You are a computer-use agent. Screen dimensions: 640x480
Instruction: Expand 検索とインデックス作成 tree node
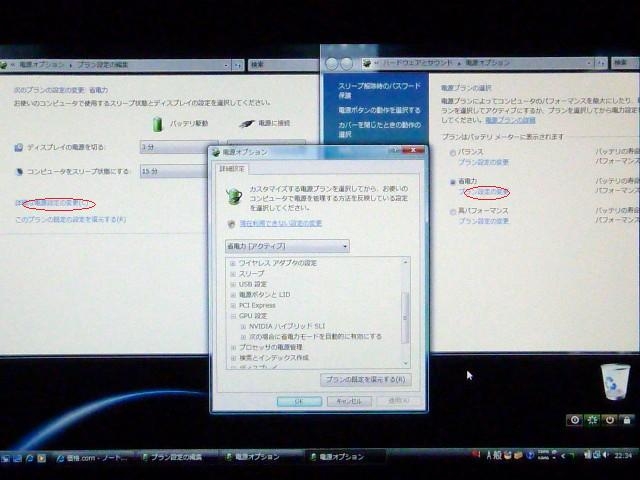tap(233, 358)
